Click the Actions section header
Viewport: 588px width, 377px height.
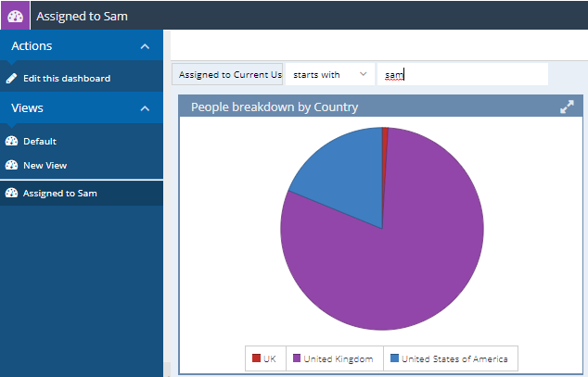click(82, 46)
